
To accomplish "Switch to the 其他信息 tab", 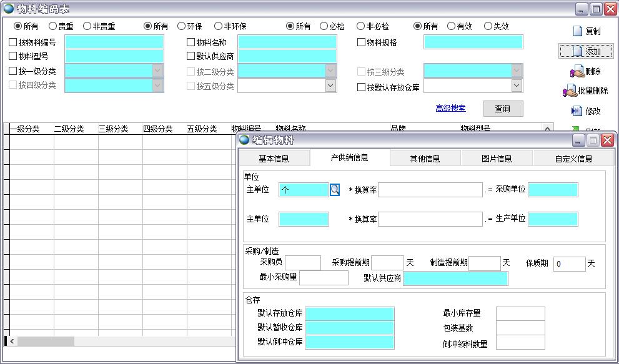I will 426,158.
